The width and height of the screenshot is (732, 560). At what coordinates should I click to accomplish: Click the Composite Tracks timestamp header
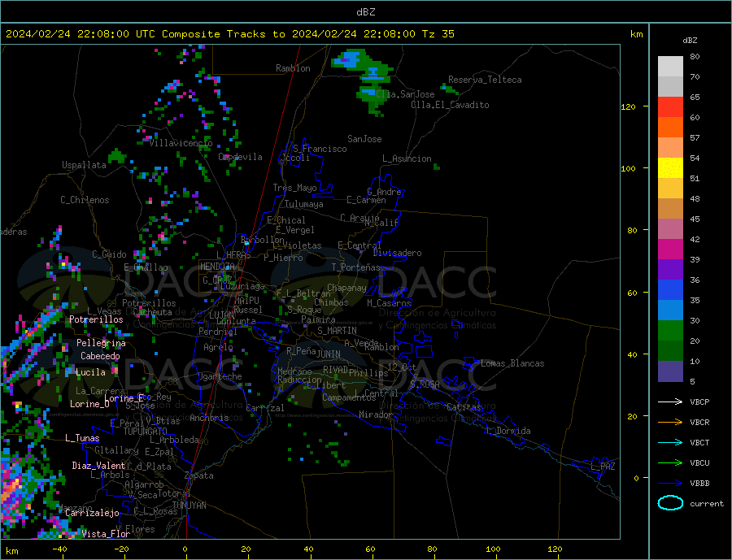229,34
